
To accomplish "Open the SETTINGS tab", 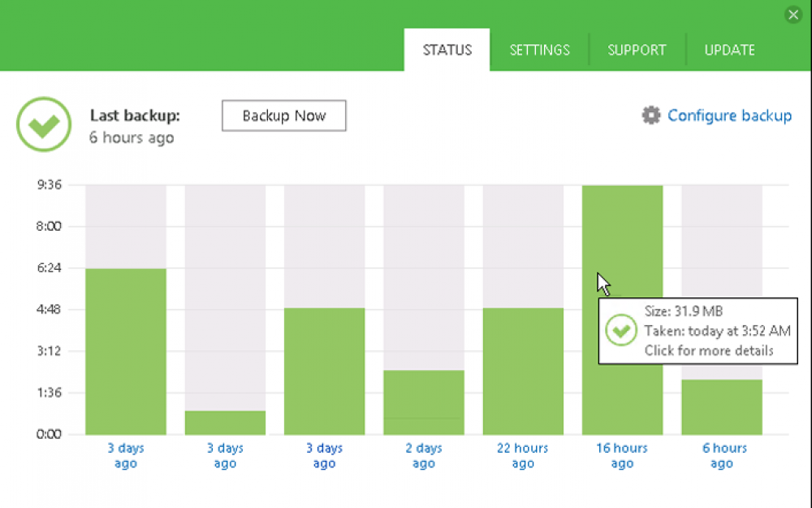I will click(x=539, y=50).
